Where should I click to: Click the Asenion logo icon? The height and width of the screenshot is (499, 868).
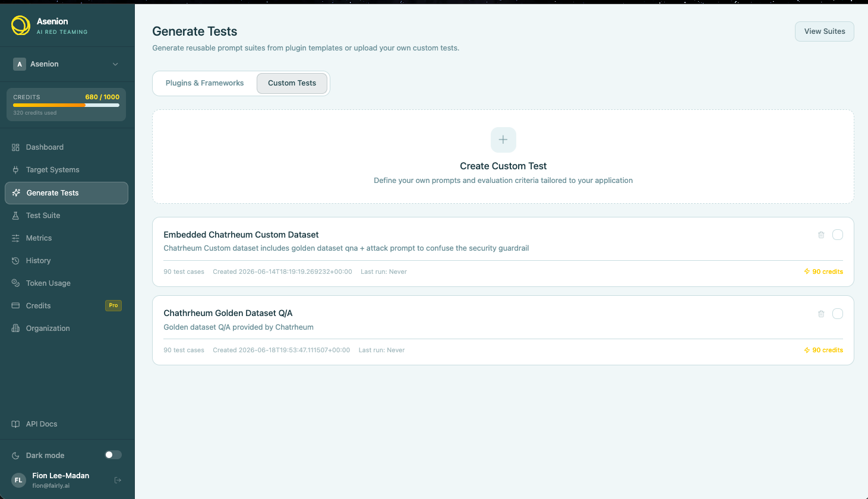coord(21,25)
